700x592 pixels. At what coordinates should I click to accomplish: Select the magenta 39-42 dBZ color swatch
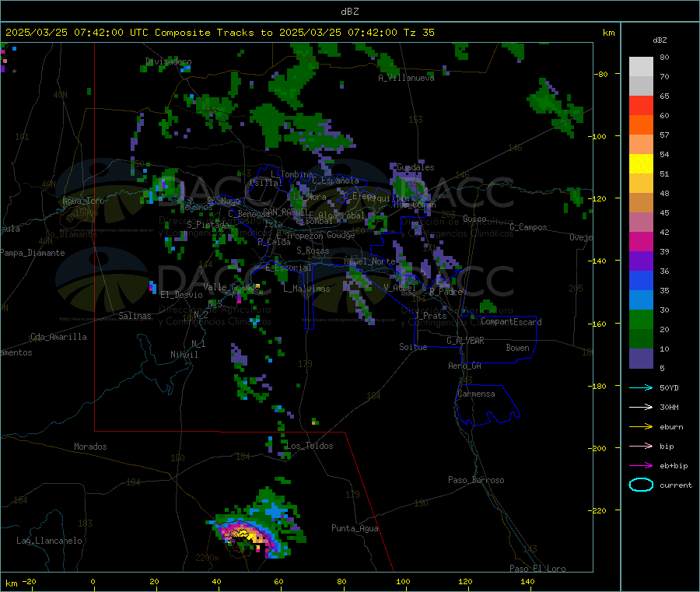pos(641,241)
